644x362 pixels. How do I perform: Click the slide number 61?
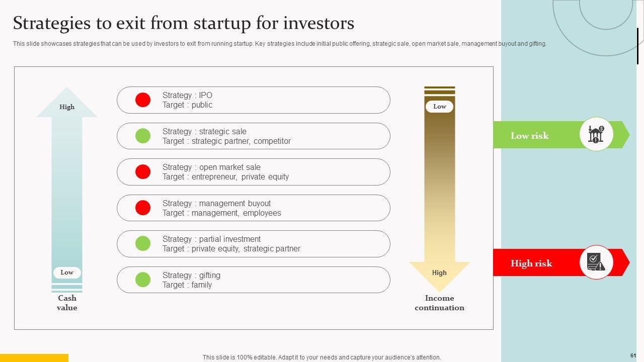pos(633,355)
